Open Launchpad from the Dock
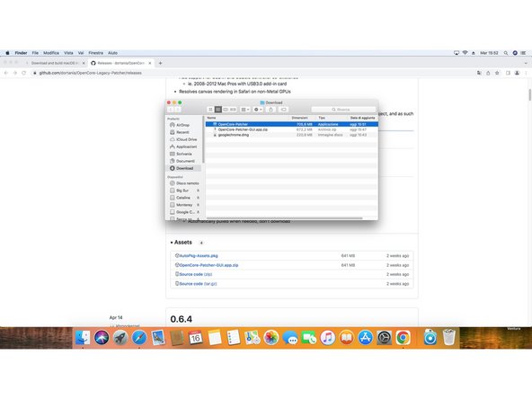 [x=120, y=338]
